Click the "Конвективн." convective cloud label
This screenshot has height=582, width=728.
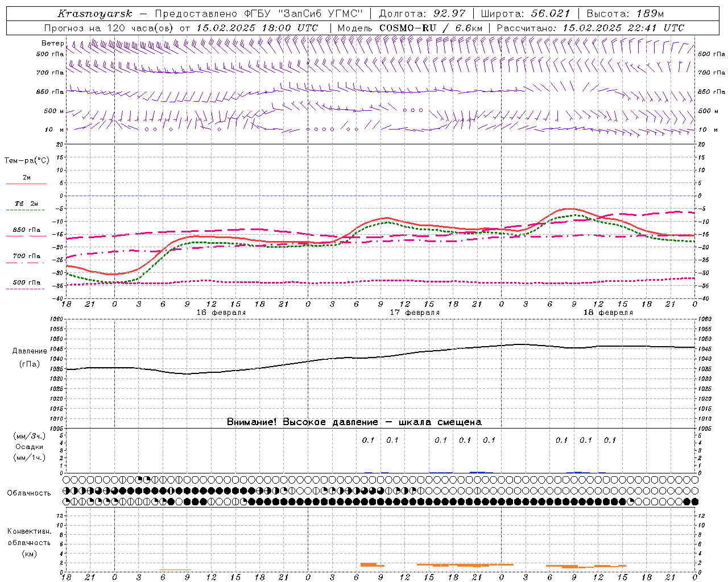point(30,531)
